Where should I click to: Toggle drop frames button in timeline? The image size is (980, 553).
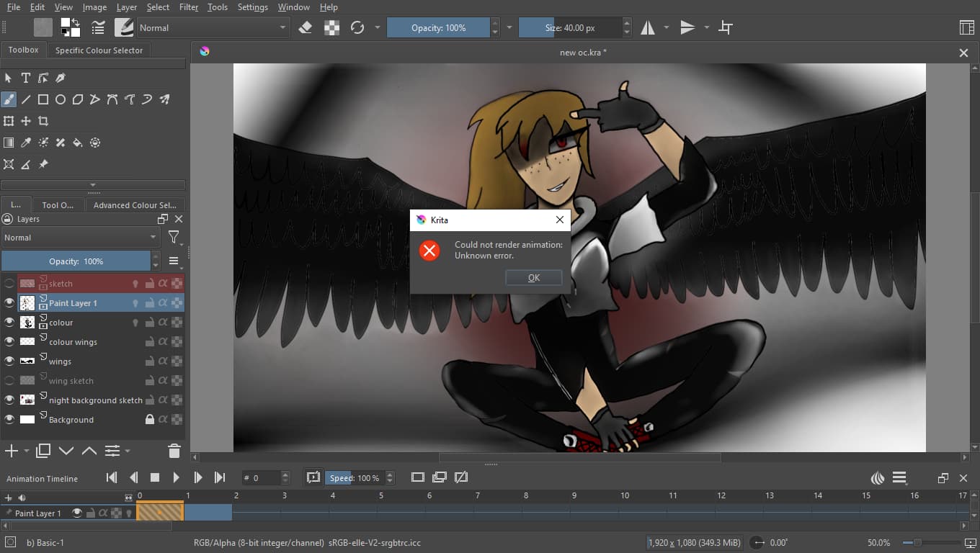[313, 477]
